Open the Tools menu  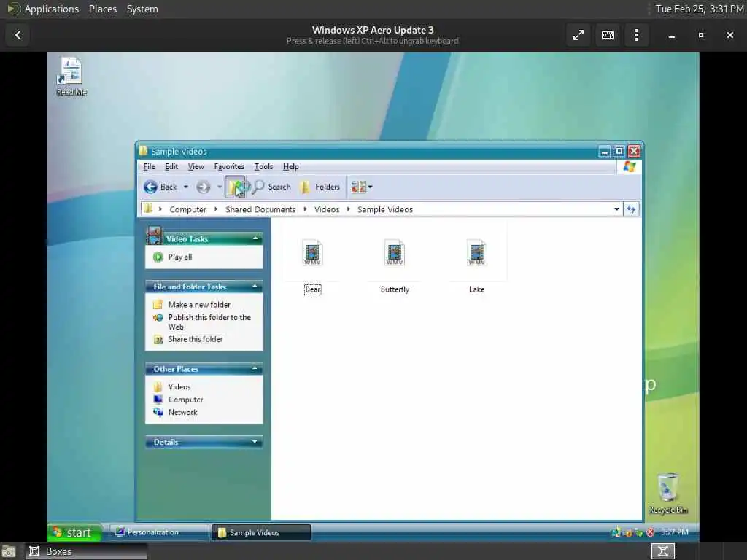263,167
